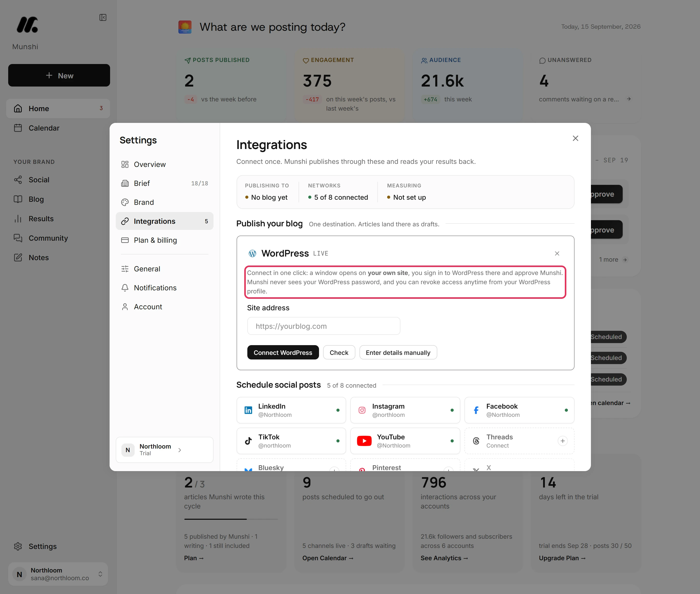Select Overview in the Settings menu
The width and height of the screenshot is (700, 594).
tap(164, 164)
